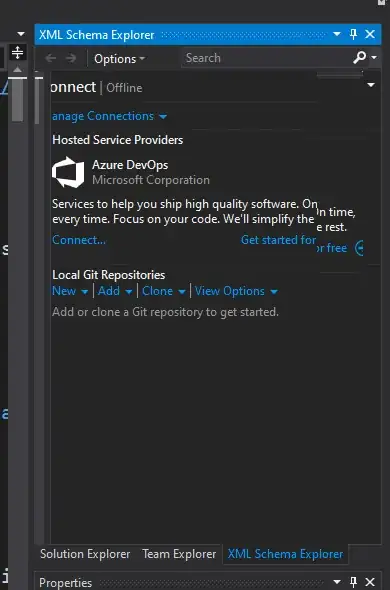Open the New repository dropdown
Viewport: 390px width, 590px height.
pos(70,291)
